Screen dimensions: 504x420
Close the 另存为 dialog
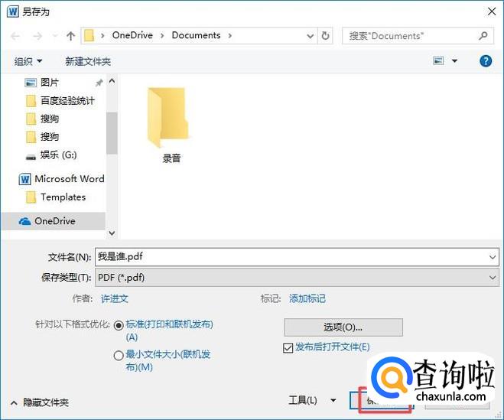click(492, 11)
